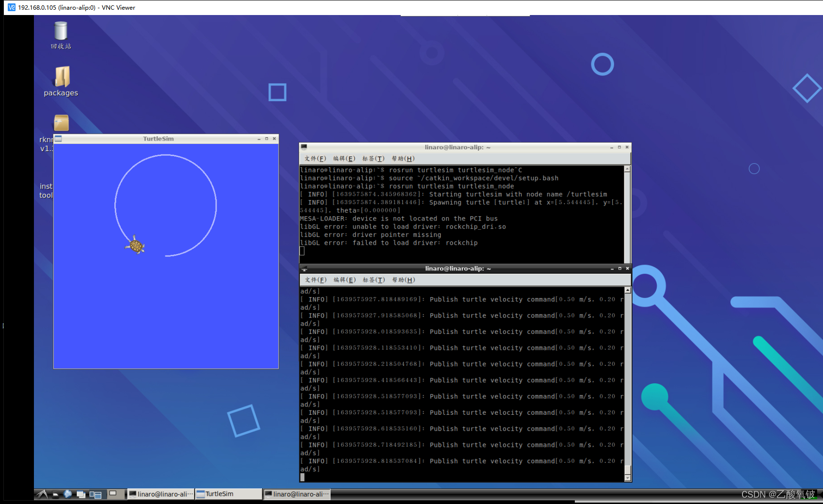Click the lower terminal scrollbar up arrow
The height and width of the screenshot is (504, 823).
click(x=628, y=290)
